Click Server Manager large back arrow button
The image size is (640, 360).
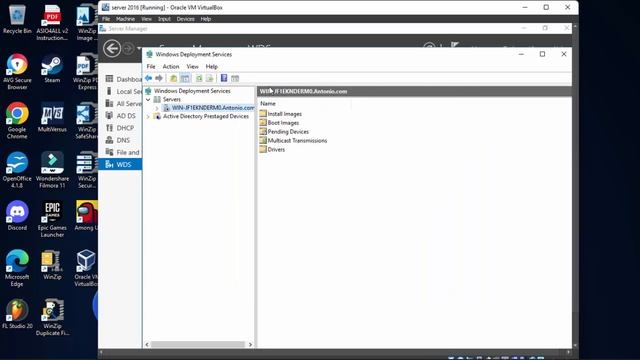112,49
